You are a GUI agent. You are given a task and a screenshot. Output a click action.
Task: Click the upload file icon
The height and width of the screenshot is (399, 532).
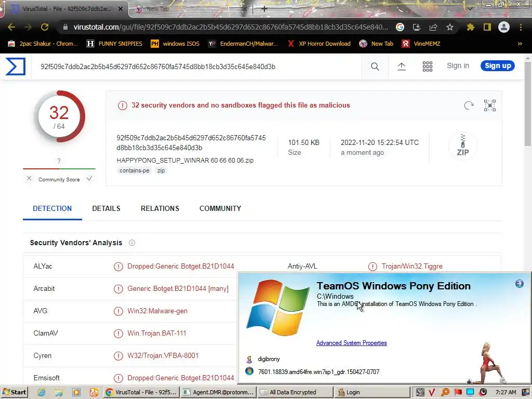[x=402, y=66]
